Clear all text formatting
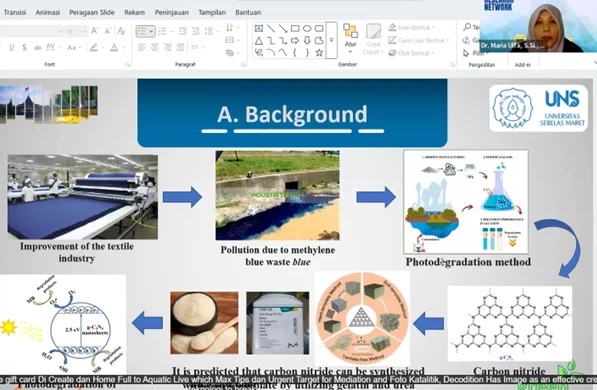Viewport: 597px width, 390px height. pos(121,31)
